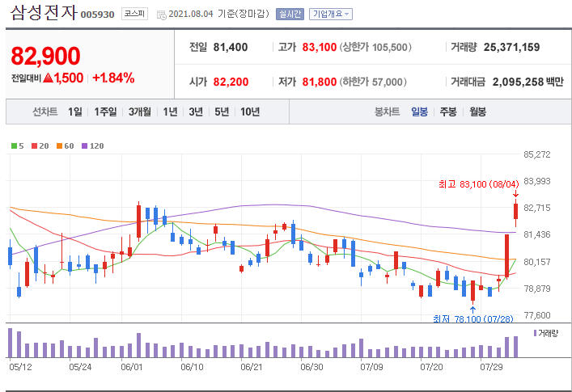The height and width of the screenshot is (392, 572).
Task: Click the 시가 value 82,200
Action: point(231,82)
